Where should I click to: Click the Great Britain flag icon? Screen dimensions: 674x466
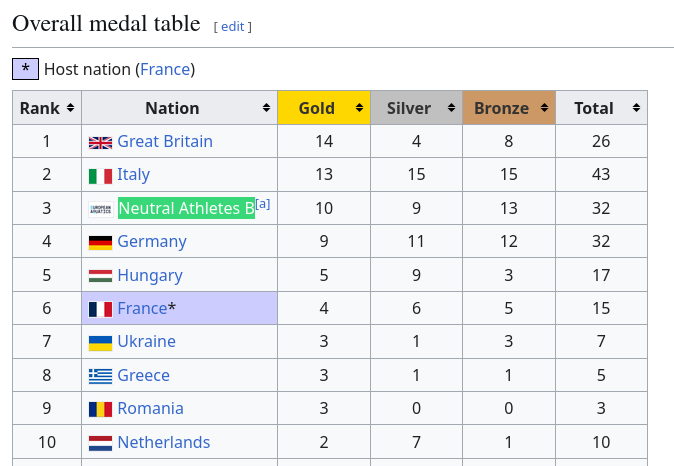[x=100, y=142]
